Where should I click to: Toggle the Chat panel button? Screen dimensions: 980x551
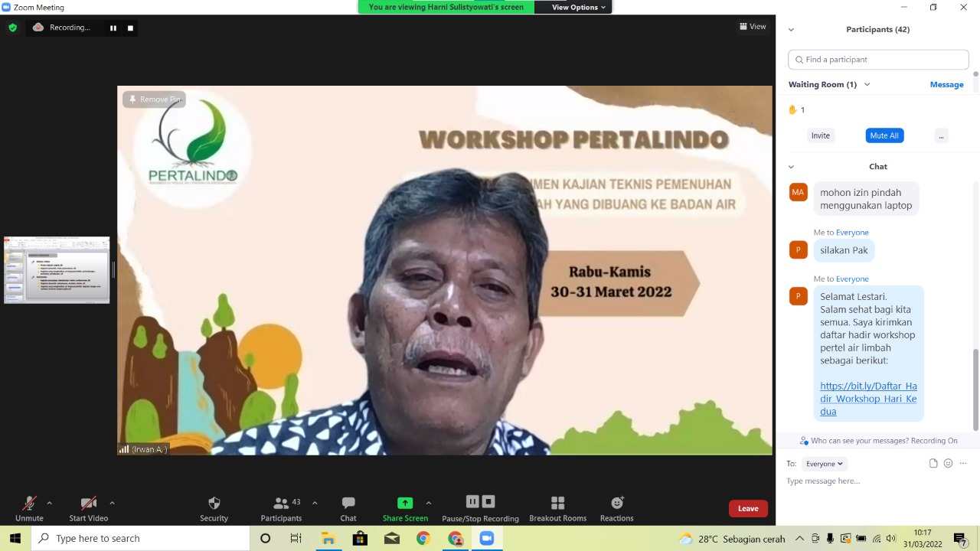348,508
